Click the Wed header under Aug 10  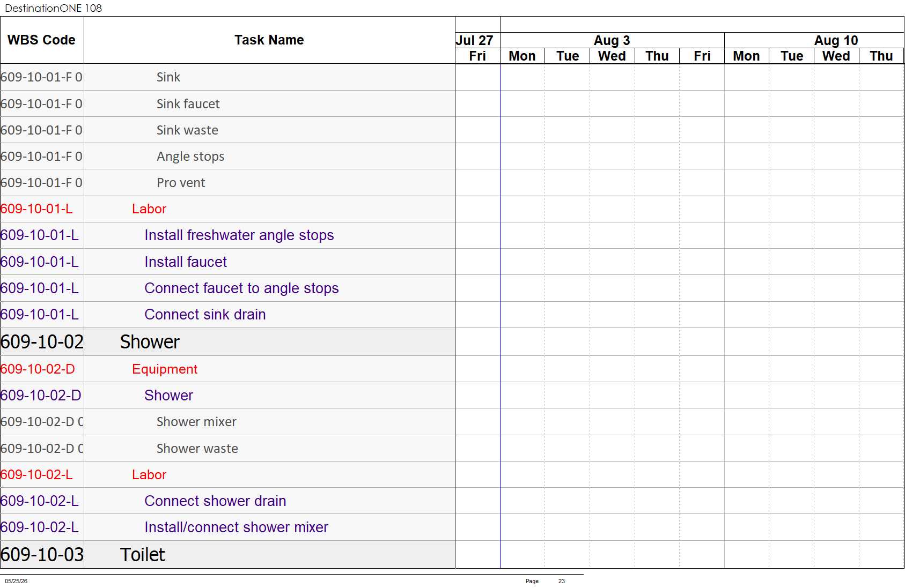[836, 56]
